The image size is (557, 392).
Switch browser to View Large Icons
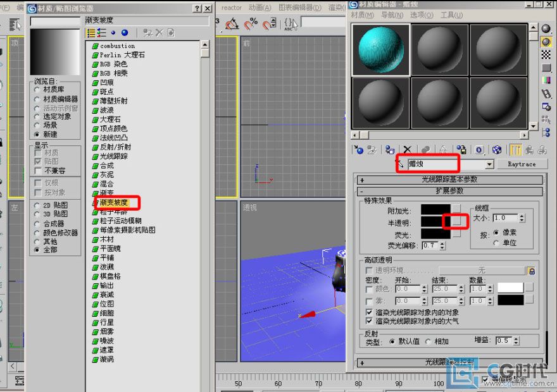[124, 33]
